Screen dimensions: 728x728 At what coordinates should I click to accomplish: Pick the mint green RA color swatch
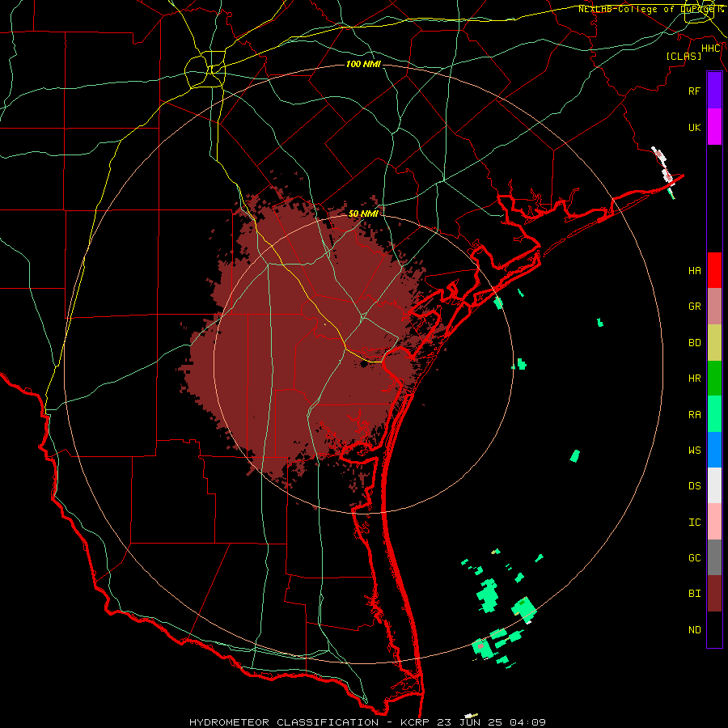coord(714,414)
